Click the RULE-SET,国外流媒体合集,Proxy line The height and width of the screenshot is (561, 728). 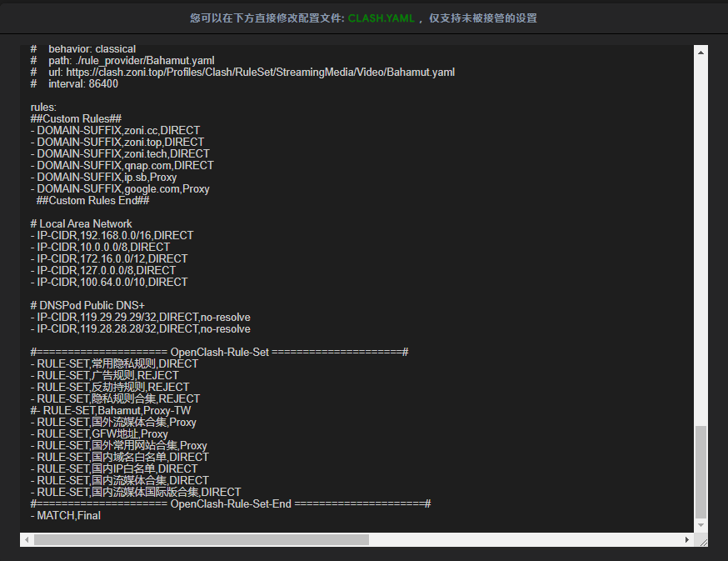click(x=113, y=422)
